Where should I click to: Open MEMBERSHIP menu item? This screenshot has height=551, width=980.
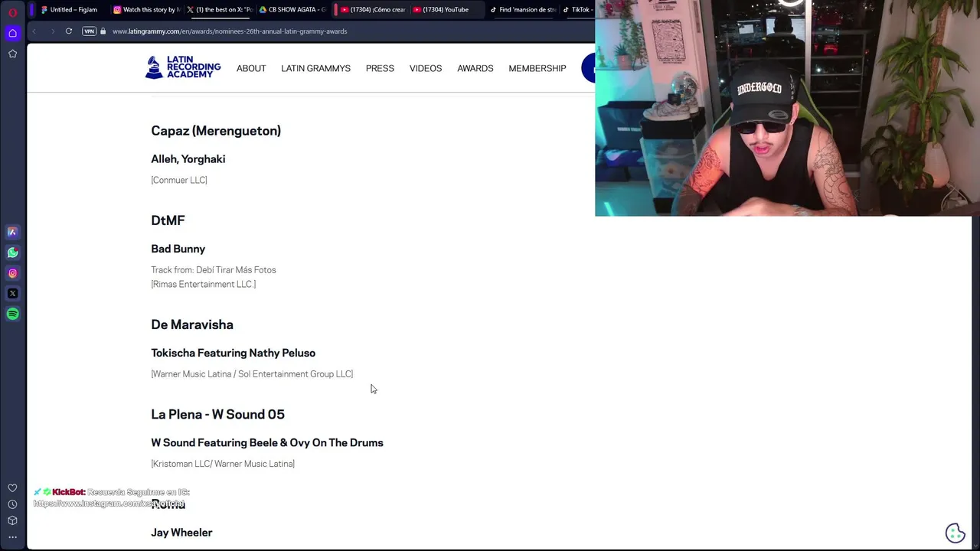[537, 68]
